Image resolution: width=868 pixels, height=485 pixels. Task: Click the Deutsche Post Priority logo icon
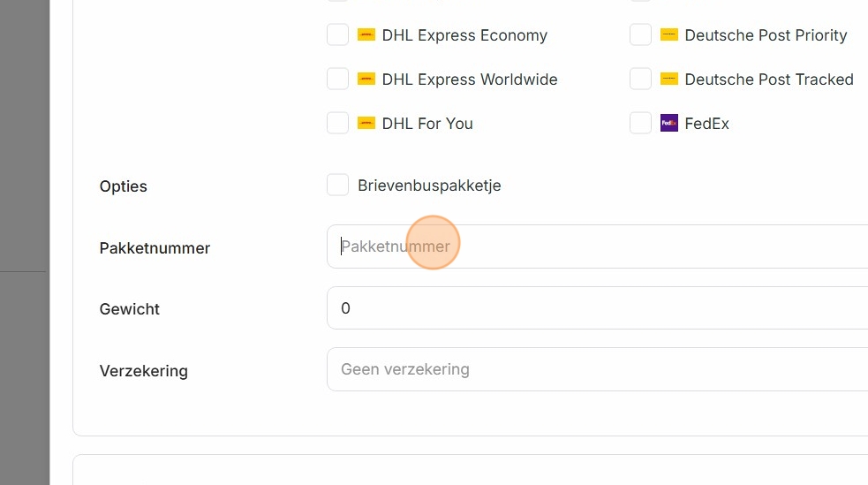click(669, 35)
